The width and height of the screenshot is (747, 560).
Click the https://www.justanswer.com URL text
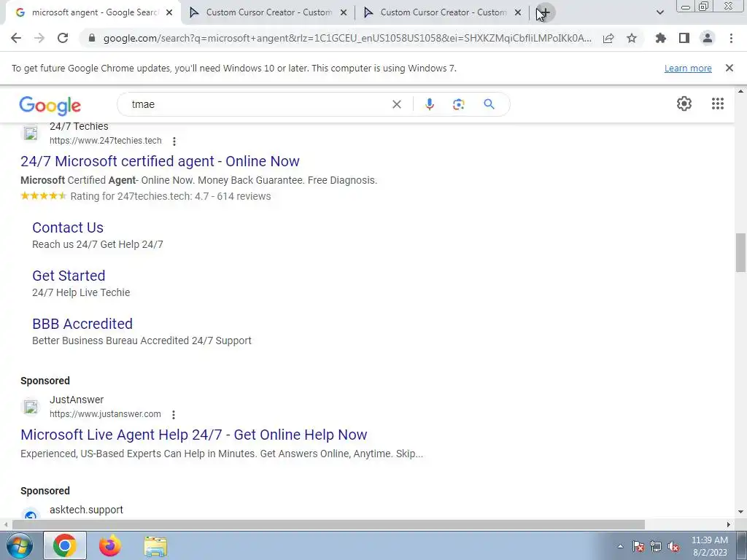105,414
